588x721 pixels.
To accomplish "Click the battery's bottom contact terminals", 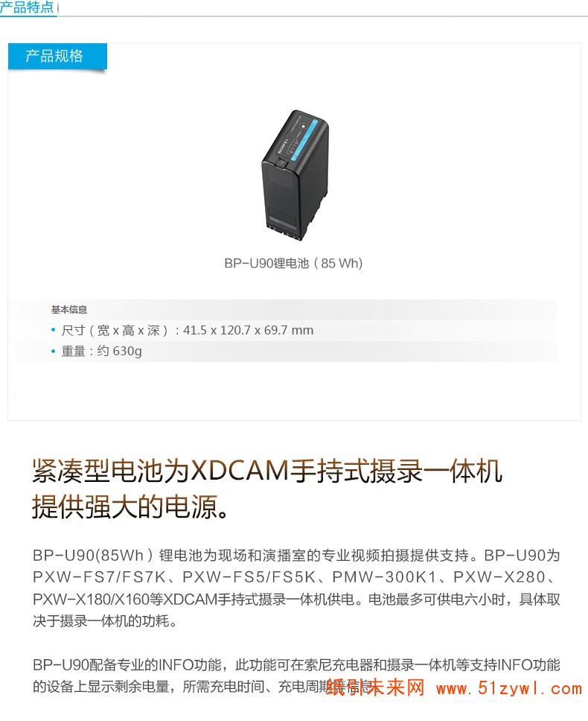I will [x=285, y=234].
